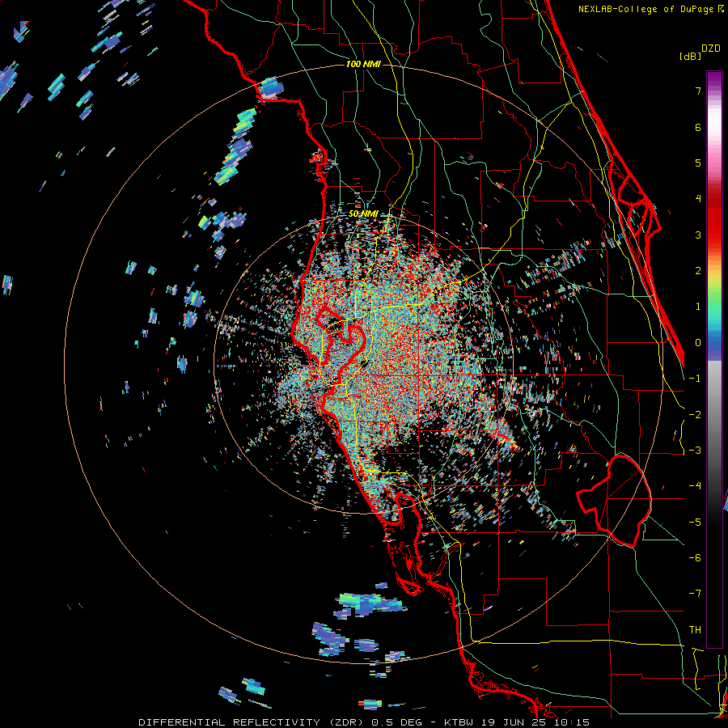The image size is (728, 728).
Task: Click the -3 value on color scale
Action: [695, 451]
